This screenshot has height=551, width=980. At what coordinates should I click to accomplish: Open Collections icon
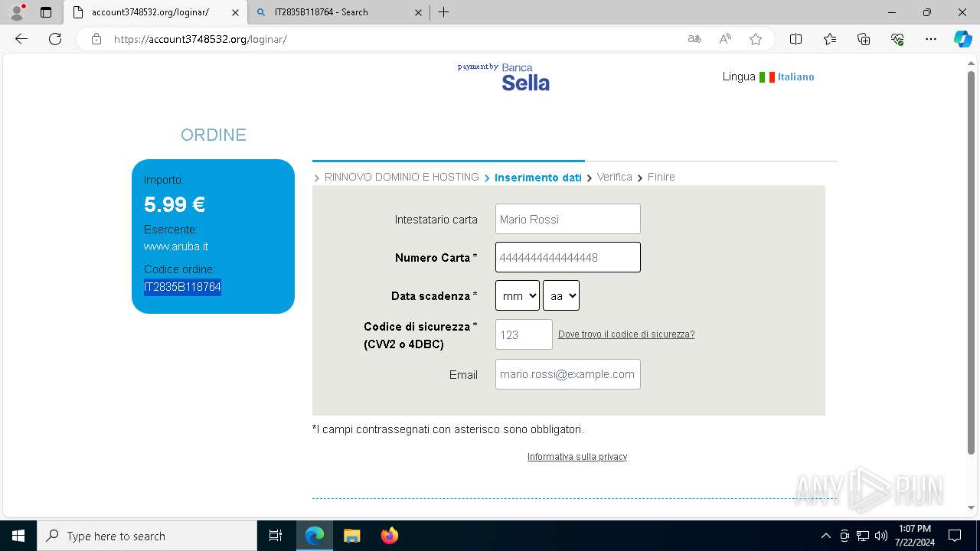click(864, 39)
